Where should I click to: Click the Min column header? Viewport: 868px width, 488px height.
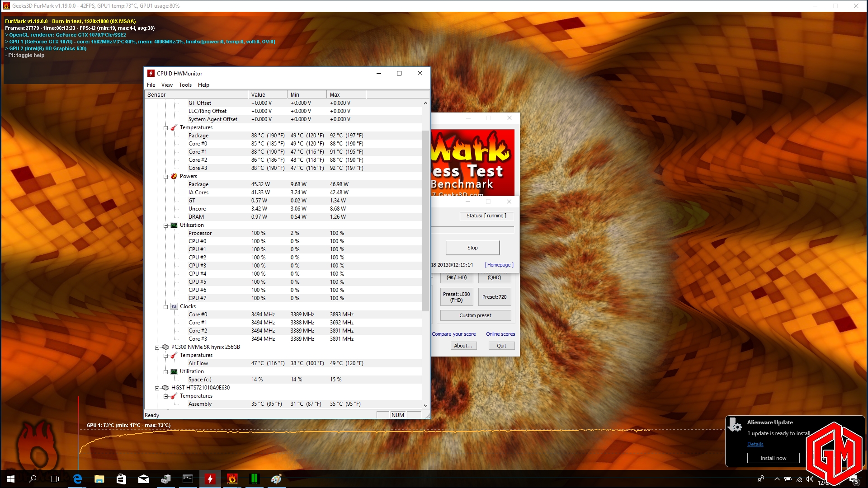(307, 94)
